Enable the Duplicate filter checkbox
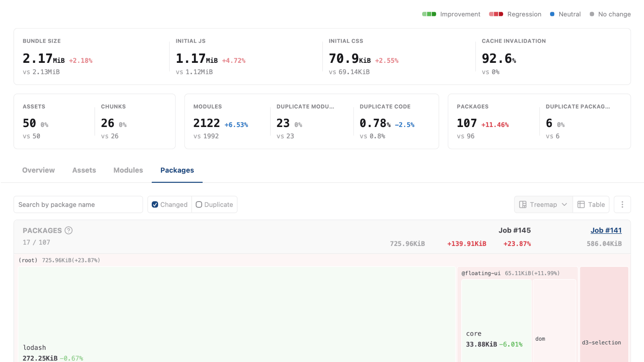 [x=199, y=204]
